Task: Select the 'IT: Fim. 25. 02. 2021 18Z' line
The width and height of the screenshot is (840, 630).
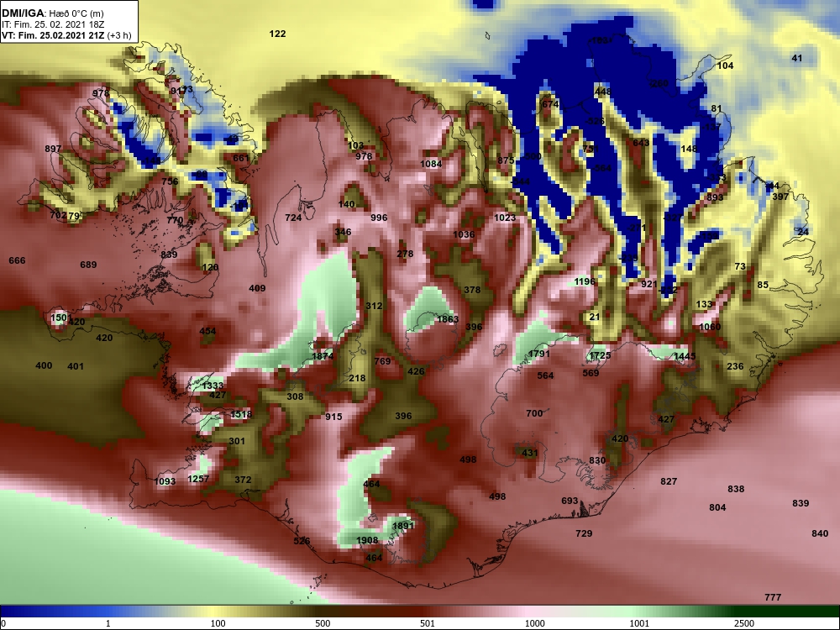Action: tap(52, 24)
